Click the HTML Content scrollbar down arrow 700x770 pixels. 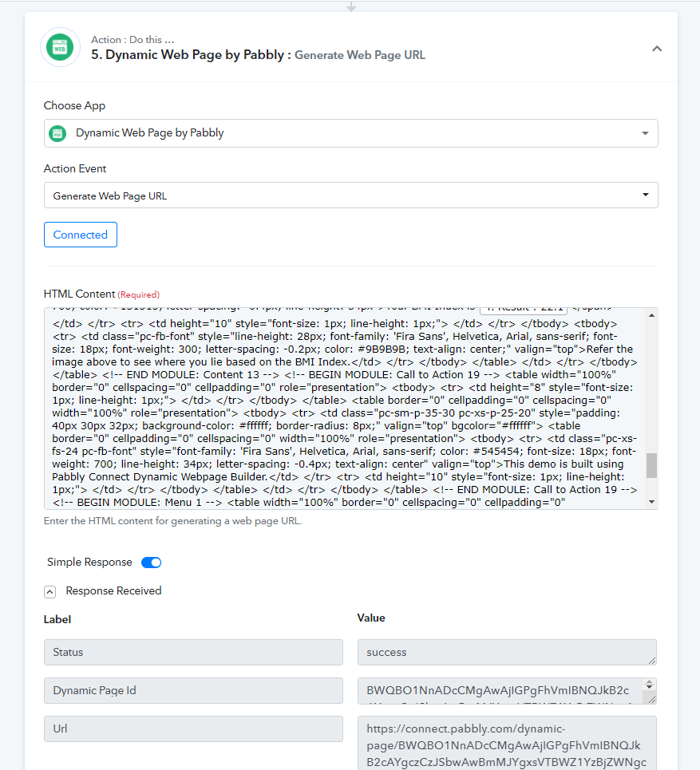coord(651,502)
